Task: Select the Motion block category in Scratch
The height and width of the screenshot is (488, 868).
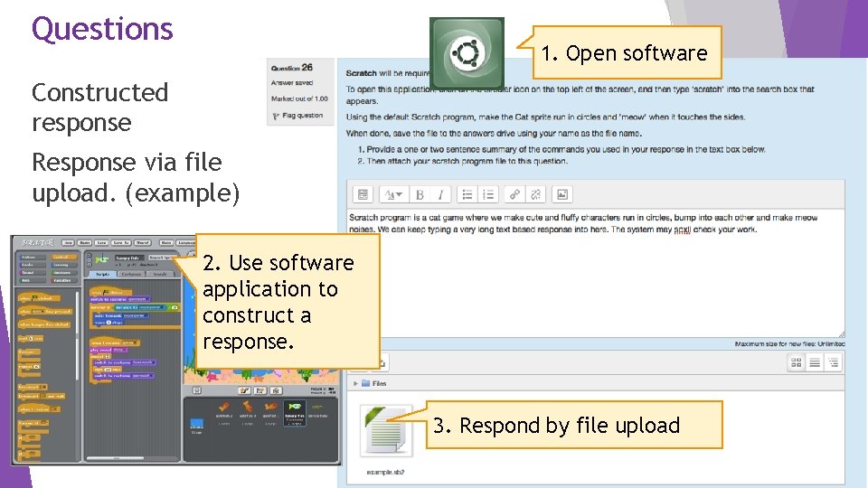Action: (x=33, y=258)
